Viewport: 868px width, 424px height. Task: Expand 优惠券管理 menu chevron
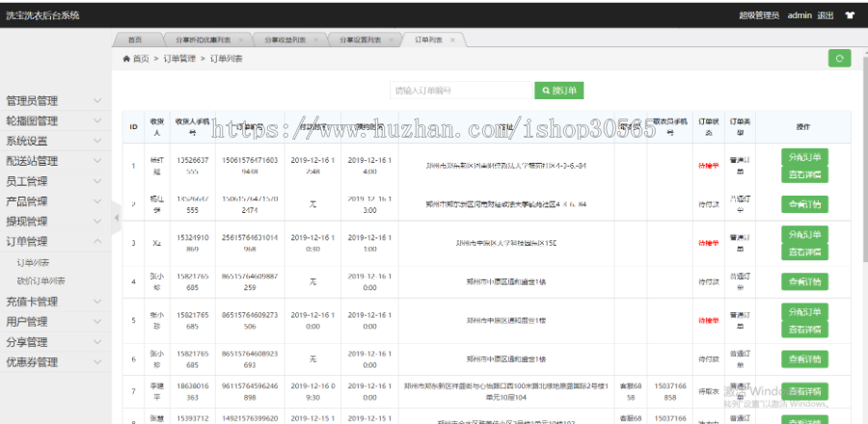(x=97, y=362)
